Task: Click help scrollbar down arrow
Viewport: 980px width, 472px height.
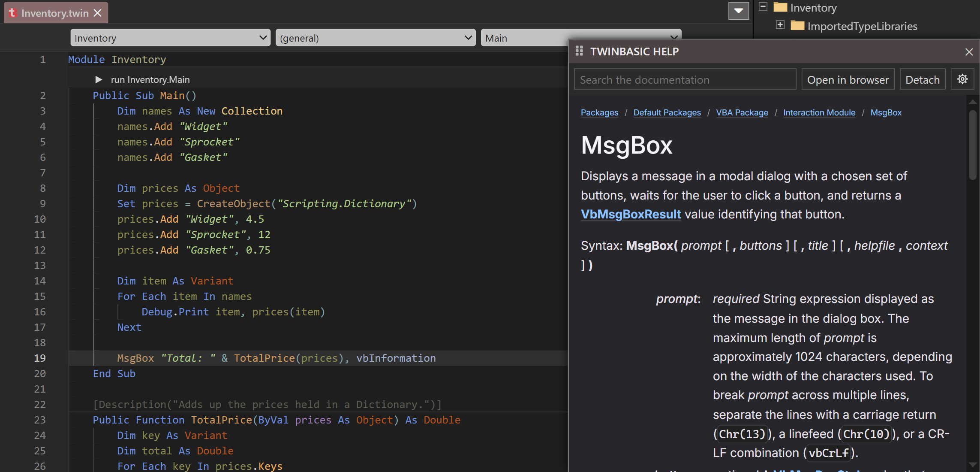Action: [x=973, y=465]
